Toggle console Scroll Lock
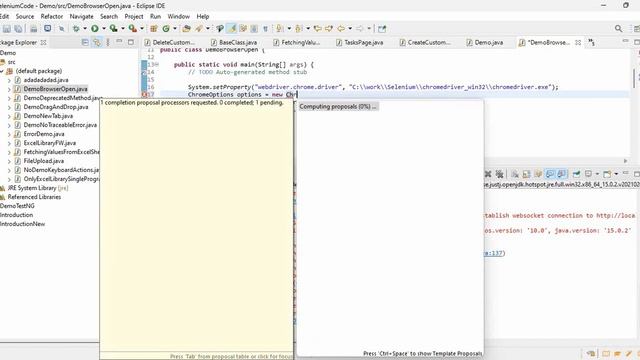 (527, 174)
